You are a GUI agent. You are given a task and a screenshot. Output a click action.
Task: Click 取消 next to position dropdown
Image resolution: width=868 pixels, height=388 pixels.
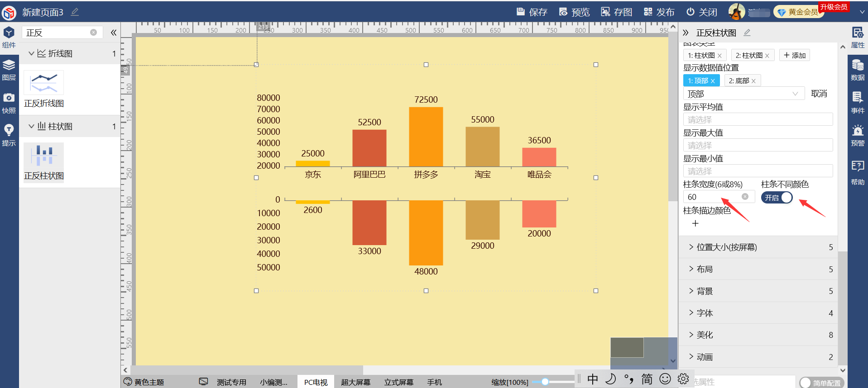pos(819,94)
